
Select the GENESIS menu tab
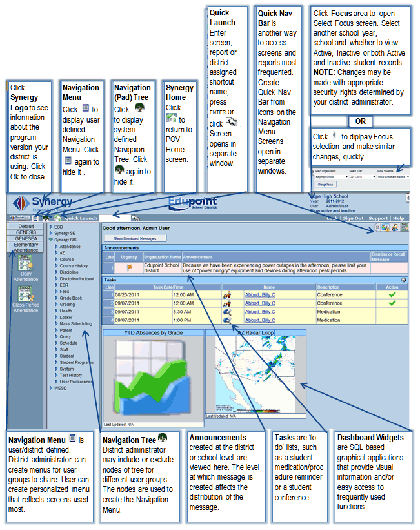click(x=26, y=232)
